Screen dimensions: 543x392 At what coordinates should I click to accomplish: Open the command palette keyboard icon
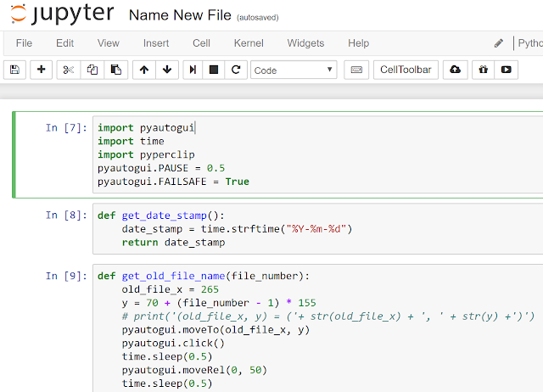pos(356,70)
